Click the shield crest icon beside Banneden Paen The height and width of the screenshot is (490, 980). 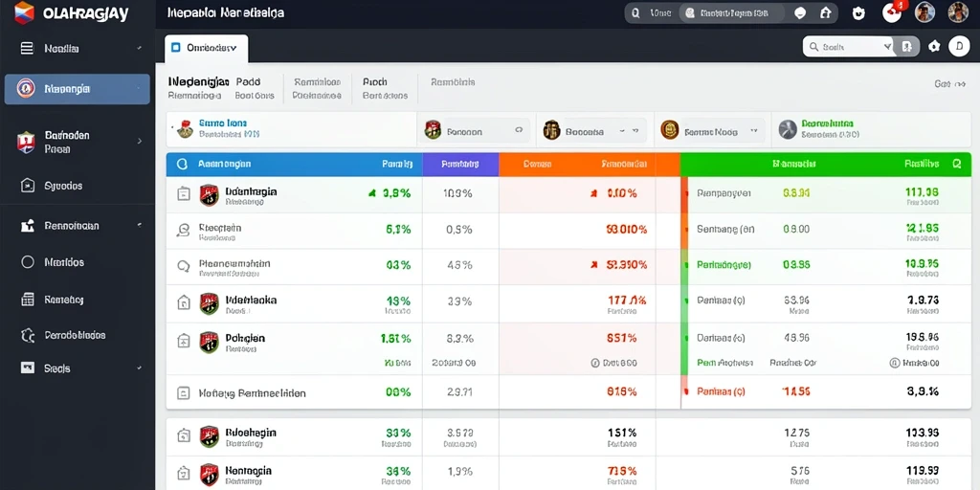[26, 142]
